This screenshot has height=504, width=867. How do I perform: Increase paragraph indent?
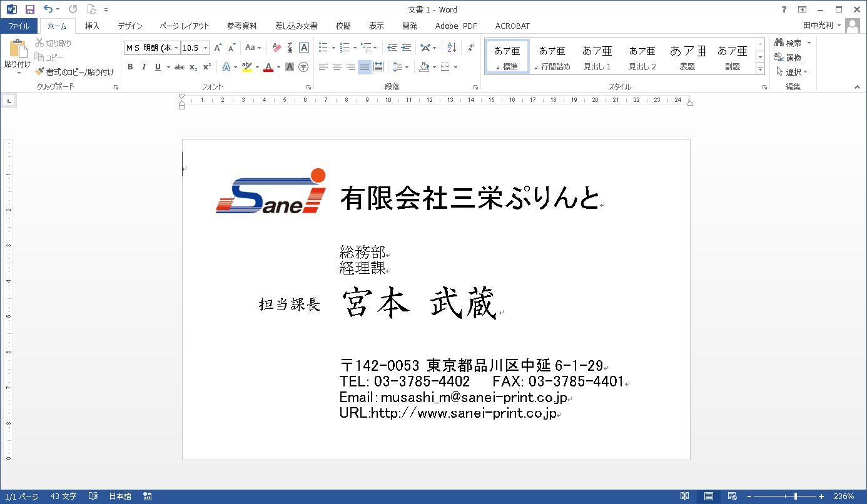click(x=406, y=48)
